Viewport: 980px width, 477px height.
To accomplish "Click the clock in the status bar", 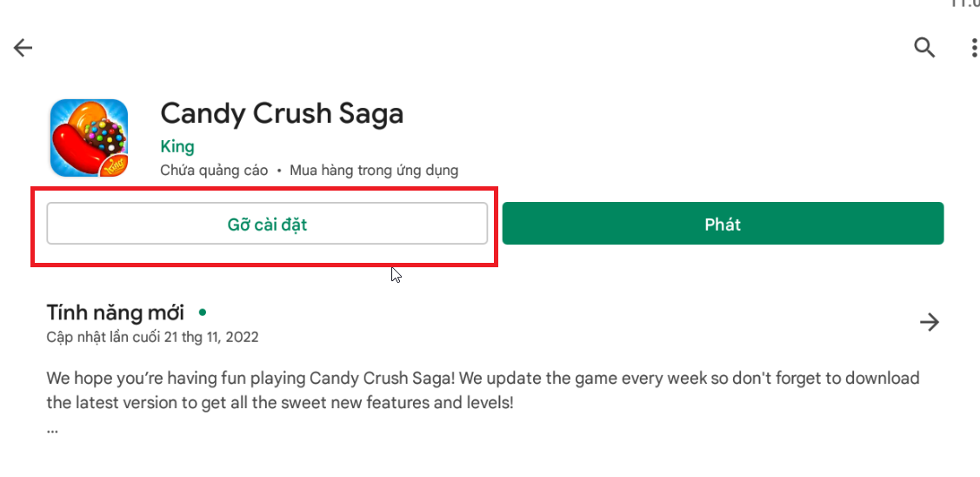I will [965, 4].
